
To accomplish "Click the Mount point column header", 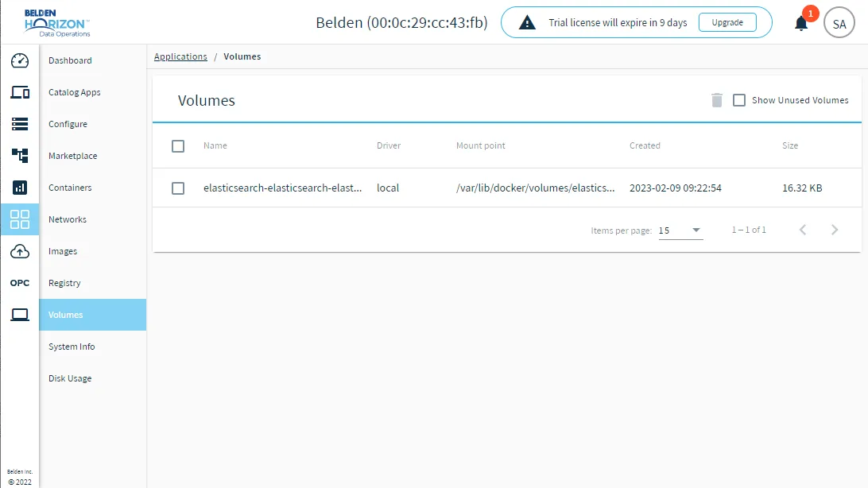I will 480,145.
